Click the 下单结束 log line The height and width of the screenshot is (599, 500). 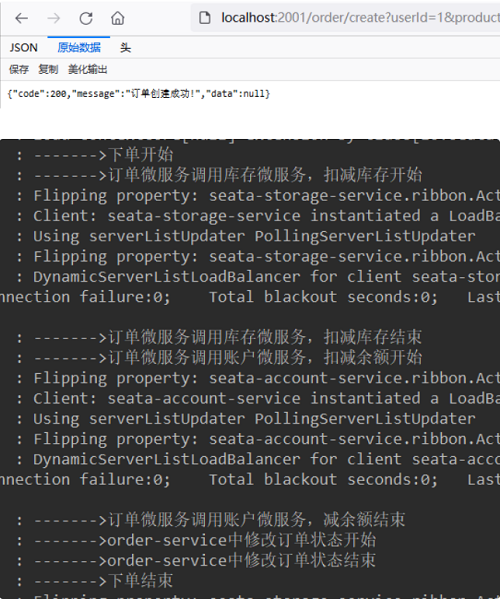(104, 581)
